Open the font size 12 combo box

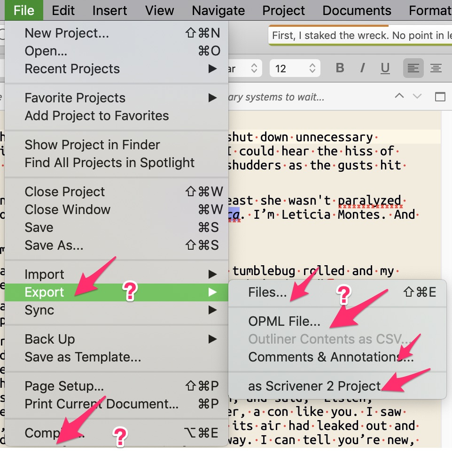pos(295,68)
